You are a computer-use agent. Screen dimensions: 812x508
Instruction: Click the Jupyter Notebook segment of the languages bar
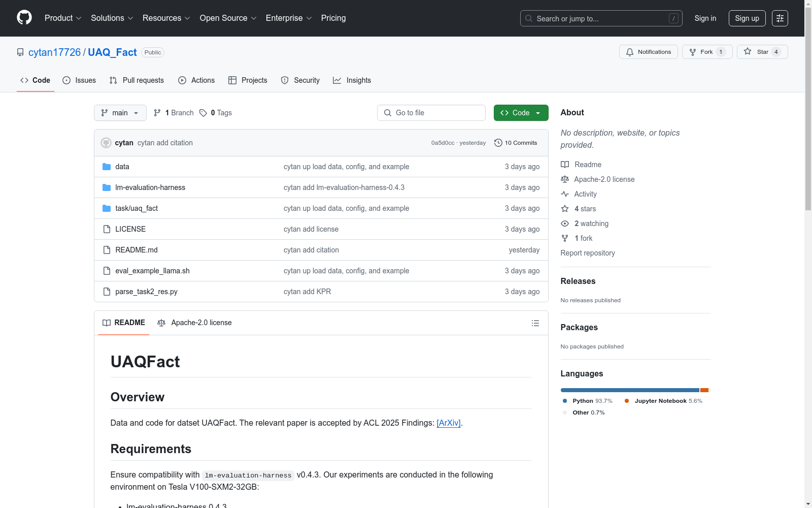pos(704,390)
